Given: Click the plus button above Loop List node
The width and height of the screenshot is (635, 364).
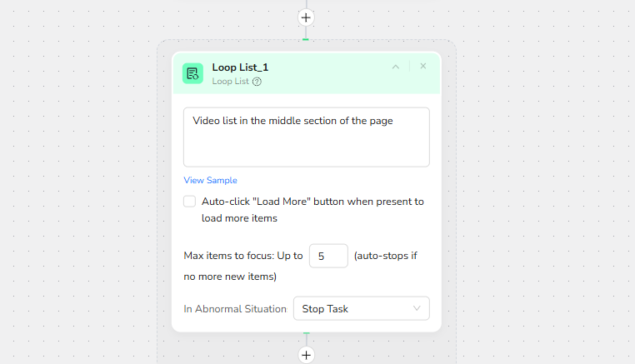Looking at the screenshot, I should point(306,17).
